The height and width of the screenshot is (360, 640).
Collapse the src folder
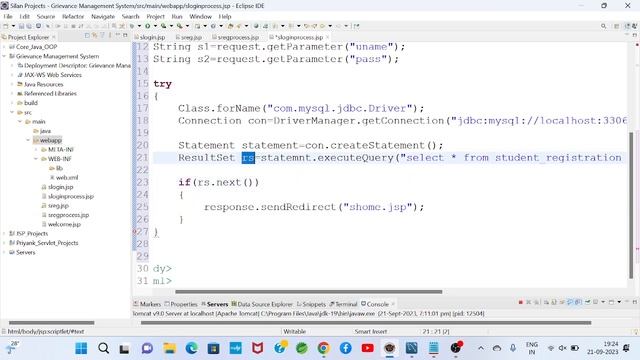pos(12,112)
